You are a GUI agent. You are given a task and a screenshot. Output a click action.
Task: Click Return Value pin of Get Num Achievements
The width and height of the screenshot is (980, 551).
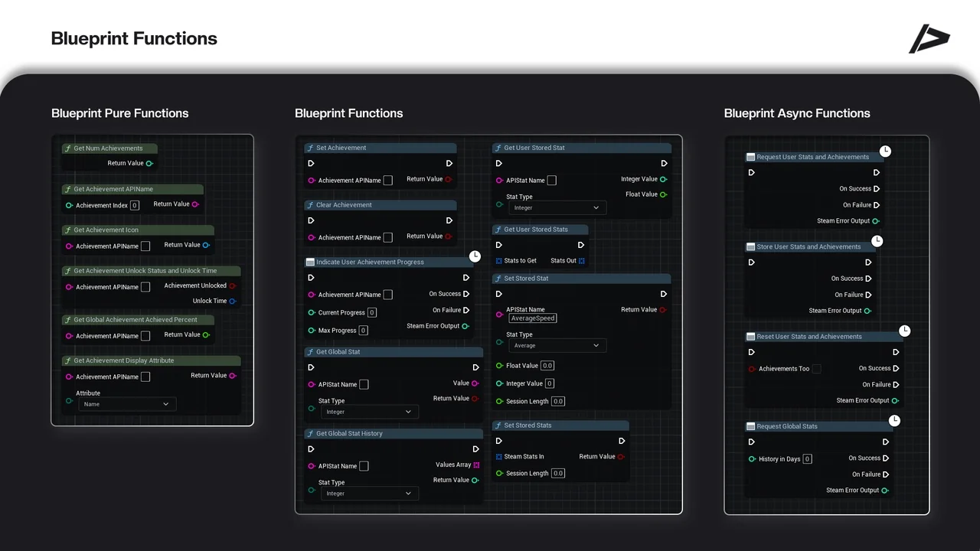pos(149,163)
